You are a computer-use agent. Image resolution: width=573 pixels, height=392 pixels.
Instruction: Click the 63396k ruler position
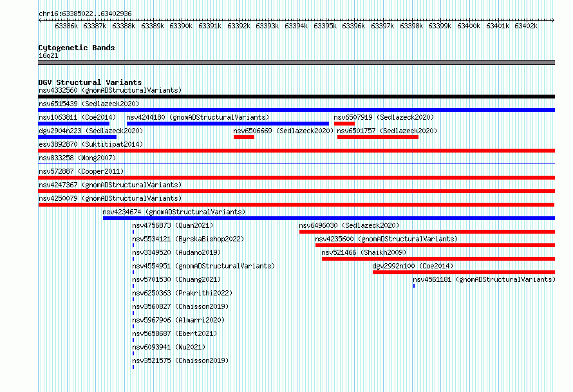click(353, 26)
